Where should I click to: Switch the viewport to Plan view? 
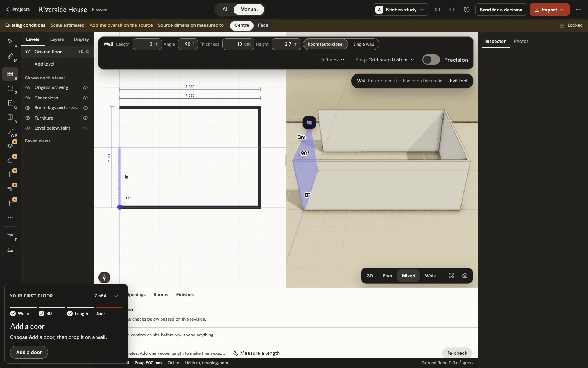(387, 276)
